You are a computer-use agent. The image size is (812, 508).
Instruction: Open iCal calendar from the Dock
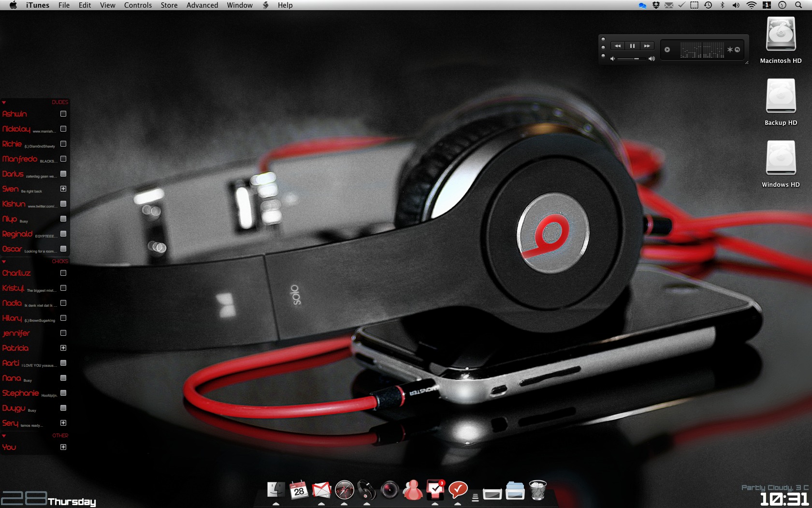point(299,490)
